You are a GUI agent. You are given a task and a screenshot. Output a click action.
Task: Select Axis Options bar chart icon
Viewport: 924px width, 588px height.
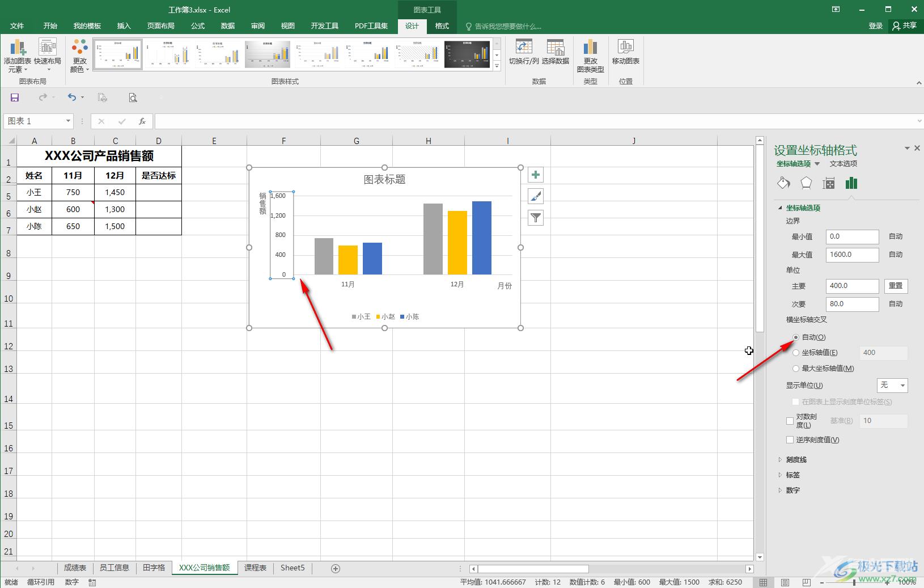pos(851,183)
